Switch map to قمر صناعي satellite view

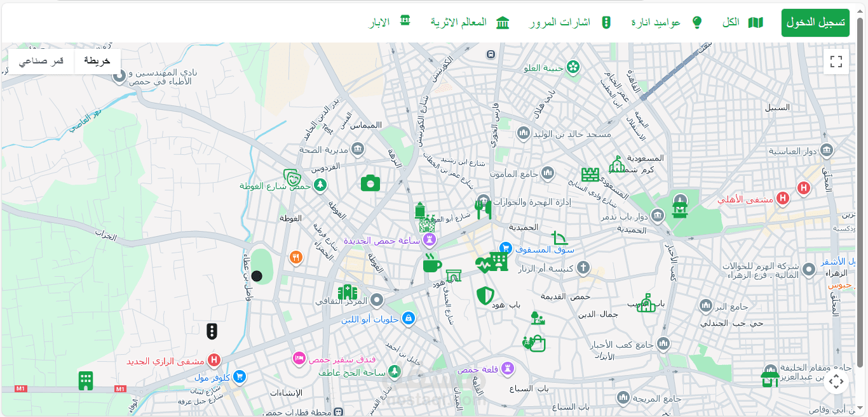click(x=41, y=61)
